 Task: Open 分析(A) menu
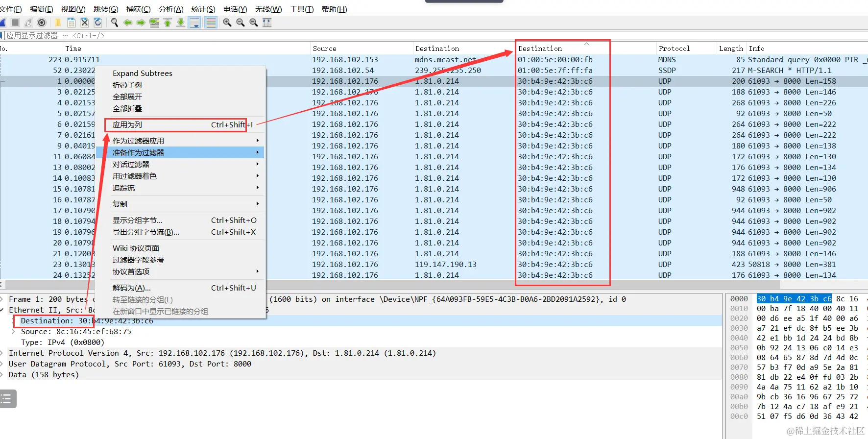[171, 9]
